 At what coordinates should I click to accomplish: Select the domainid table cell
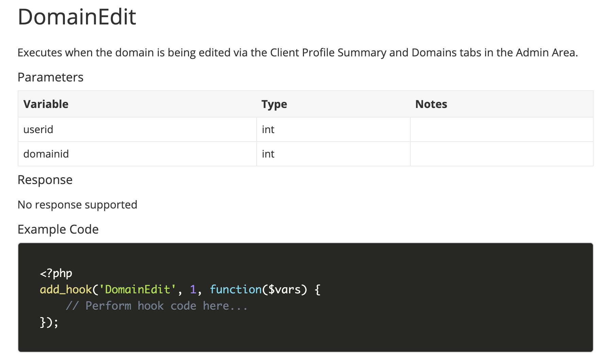point(46,154)
